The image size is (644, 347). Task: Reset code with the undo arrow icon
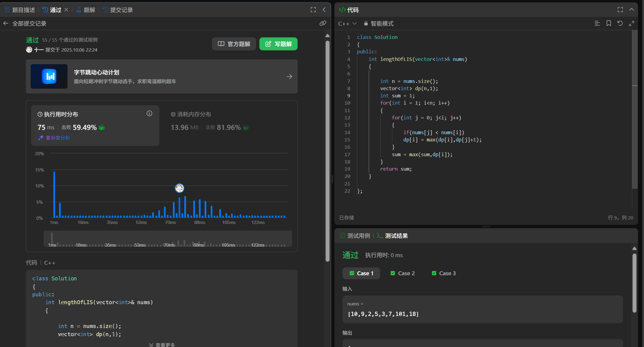click(x=620, y=24)
